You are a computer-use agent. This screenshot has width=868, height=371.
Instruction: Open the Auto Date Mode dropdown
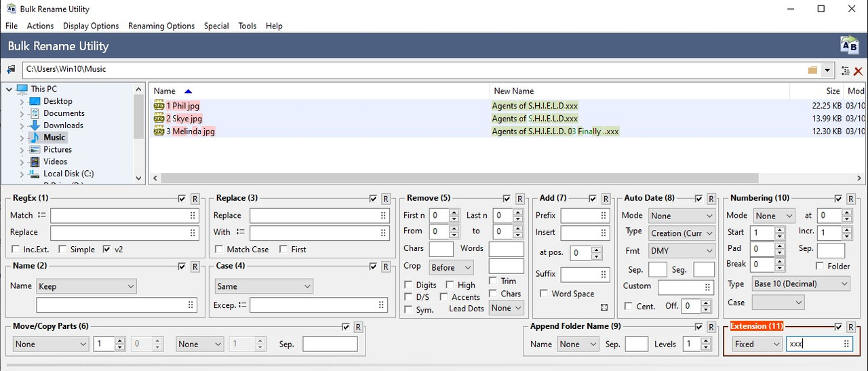tap(682, 216)
